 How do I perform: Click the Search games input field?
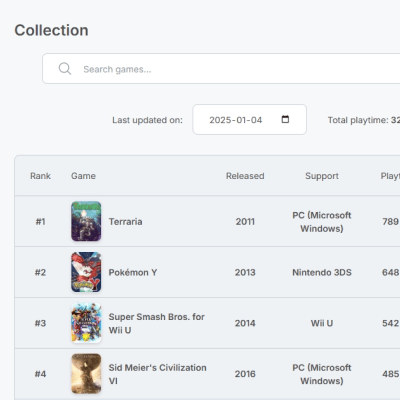(x=221, y=69)
